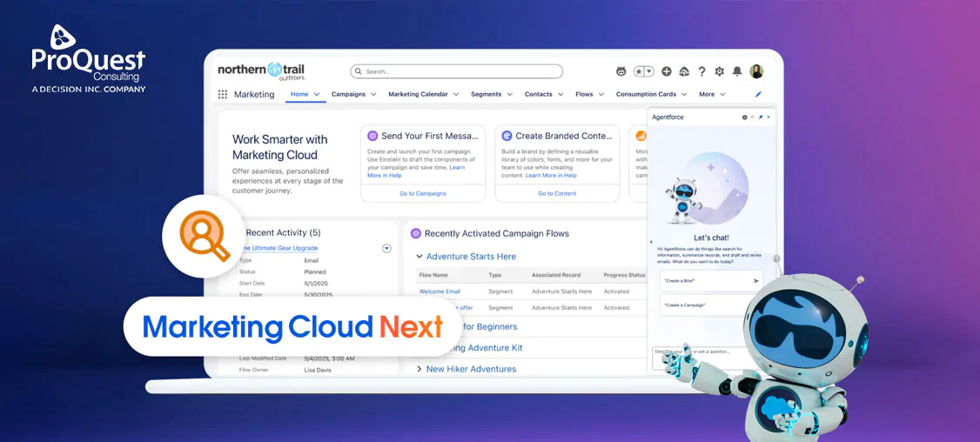The height and width of the screenshot is (442, 980).
Task: Click the pencil edit navigation icon
Action: tap(759, 94)
